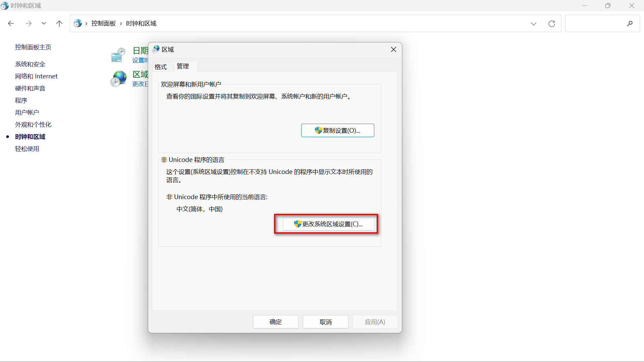
Task: Open 系统和安全 in the sidebar
Action: click(x=30, y=64)
